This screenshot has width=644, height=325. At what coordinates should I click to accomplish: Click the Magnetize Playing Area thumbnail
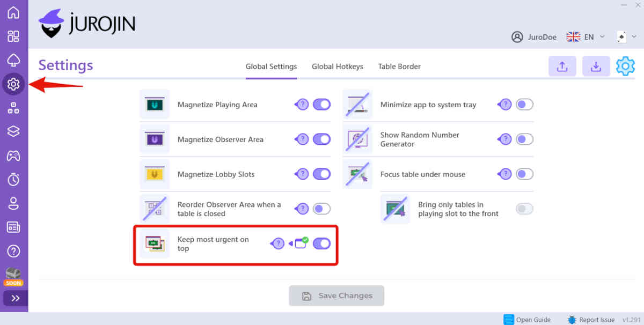pos(155,105)
